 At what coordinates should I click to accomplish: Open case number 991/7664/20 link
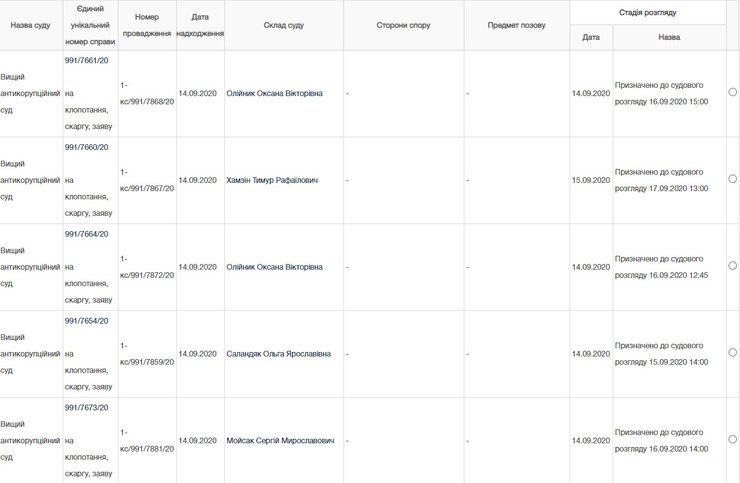[86, 234]
